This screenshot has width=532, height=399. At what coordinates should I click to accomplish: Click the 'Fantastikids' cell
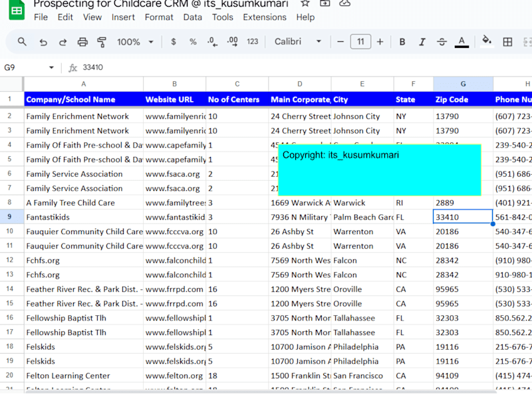click(x=84, y=217)
